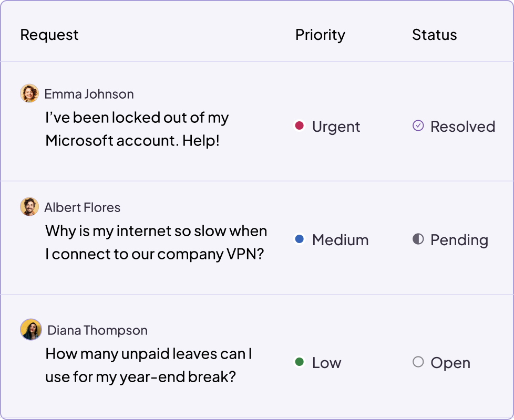
Task: Click the blue Medium priority dot
Action: [x=298, y=239]
